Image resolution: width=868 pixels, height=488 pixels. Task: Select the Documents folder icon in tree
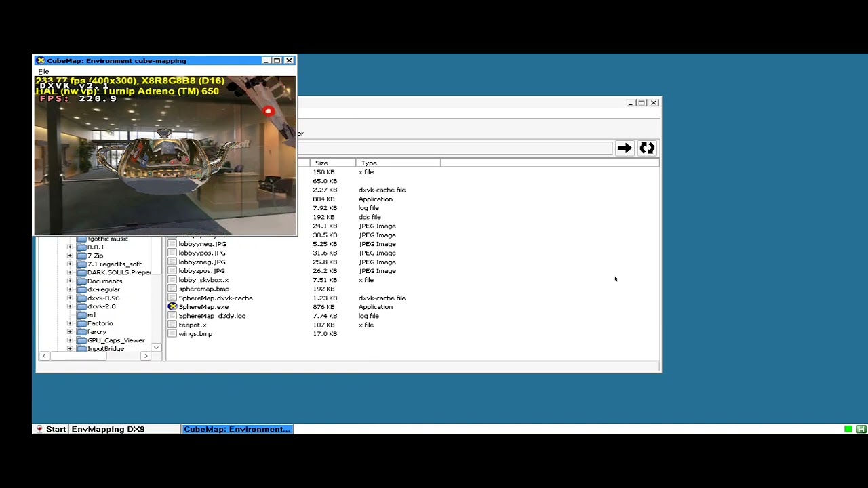[81, 281]
